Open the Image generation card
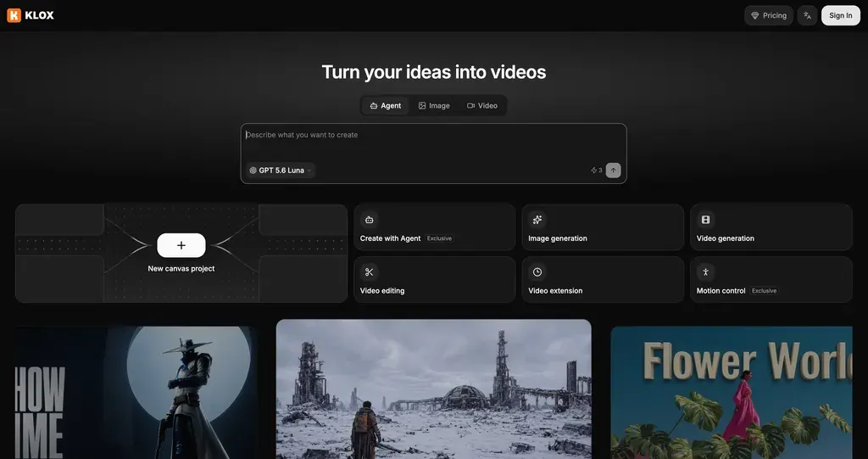Screen dimensions: 868x459 [603, 227]
